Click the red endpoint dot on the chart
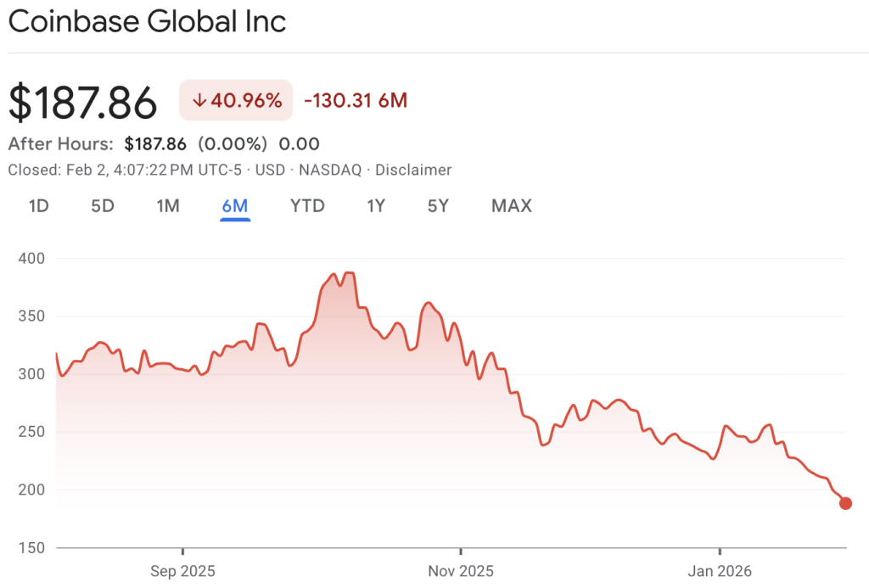869x588 pixels. 845,503
